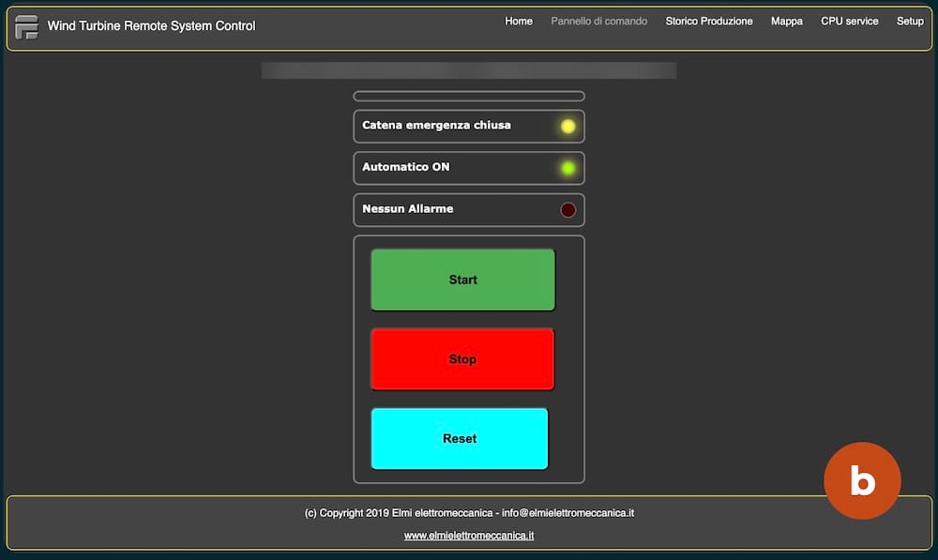Click the green Start button
The width and height of the screenshot is (938, 560).
click(x=463, y=280)
